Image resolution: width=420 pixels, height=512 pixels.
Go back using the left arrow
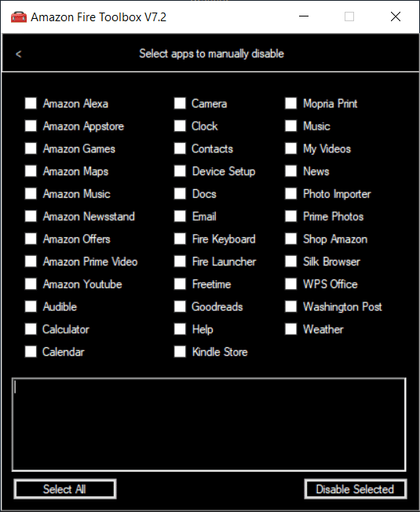click(19, 54)
